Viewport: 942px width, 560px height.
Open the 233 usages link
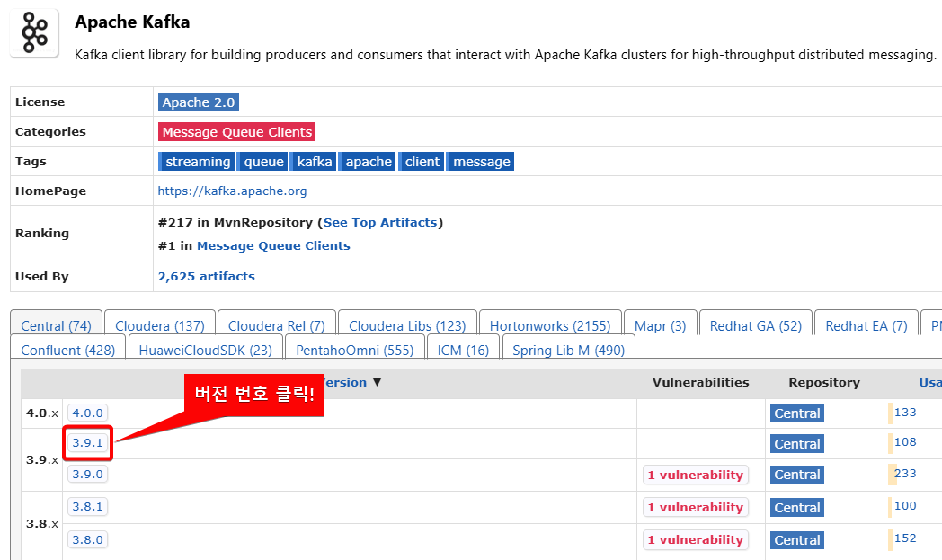pyautogui.click(x=905, y=474)
